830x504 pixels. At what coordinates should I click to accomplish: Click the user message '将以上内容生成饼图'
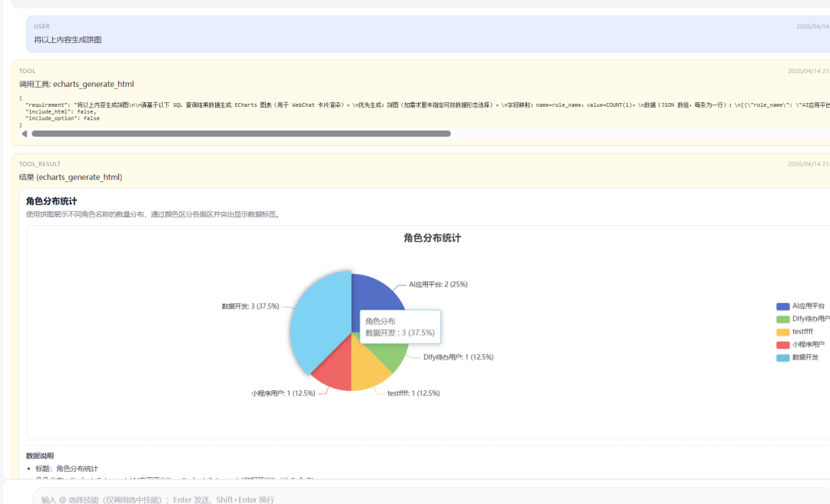pyautogui.click(x=68, y=40)
